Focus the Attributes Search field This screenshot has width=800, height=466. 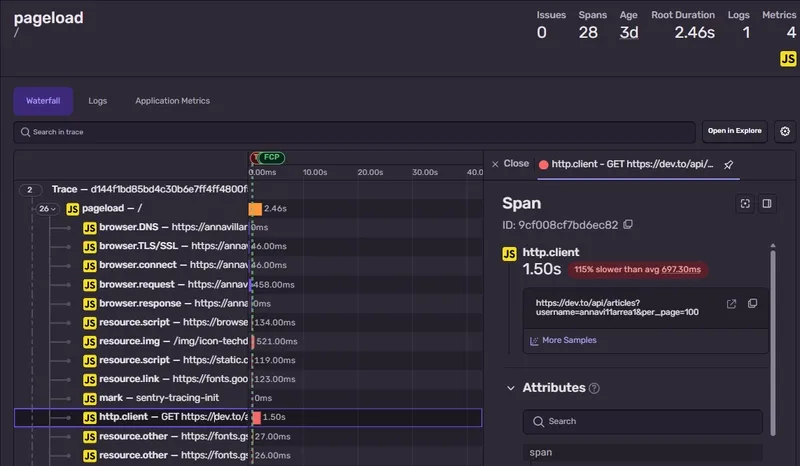click(x=642, y=422)
